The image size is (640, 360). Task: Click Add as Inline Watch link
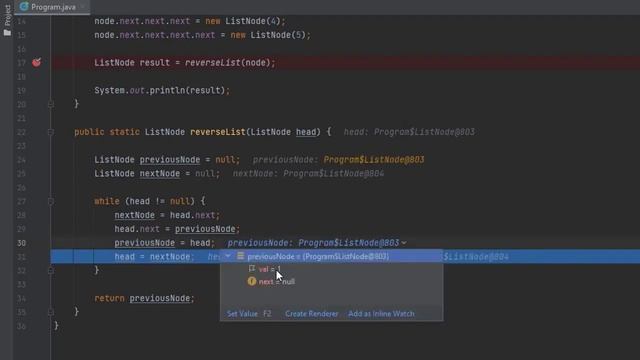[381, 314]
